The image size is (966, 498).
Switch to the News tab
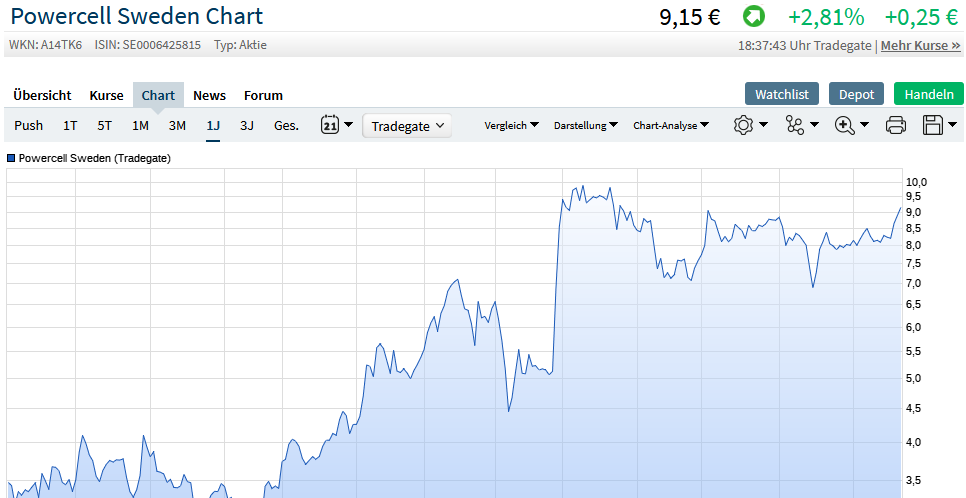pos(209,95)
